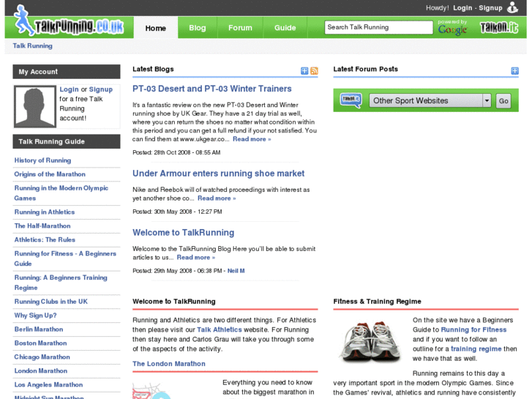Viewport: 532px width, 399px height.
Task: Open Berlin Marathon link
Action: pos(39,329)
